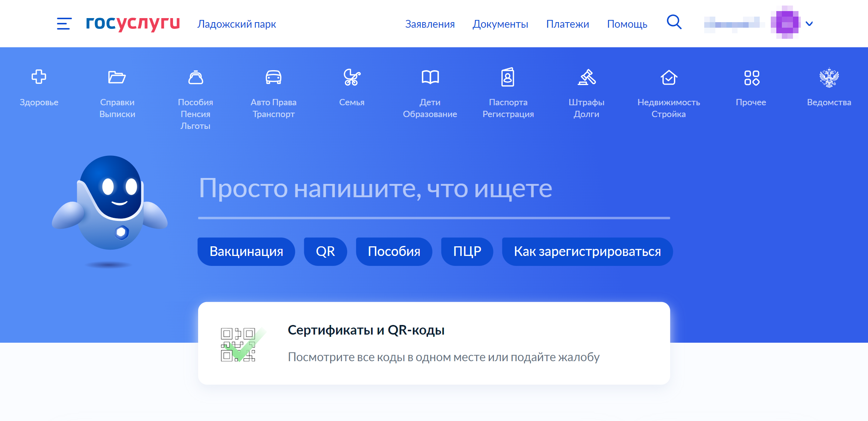Open Ведомства coat of arms icon
868x421 pixels.
(829, 78)
